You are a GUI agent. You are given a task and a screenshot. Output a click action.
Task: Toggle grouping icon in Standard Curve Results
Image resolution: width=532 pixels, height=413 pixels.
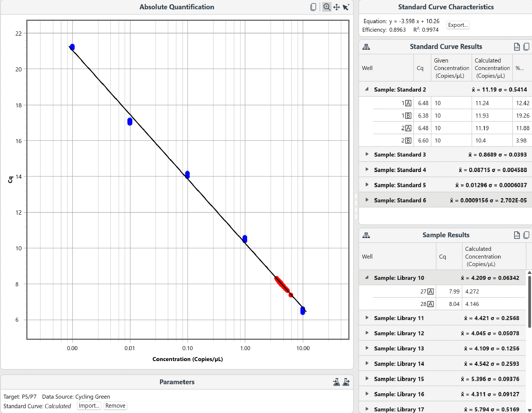pyautogui.click(x=366, y=47)
